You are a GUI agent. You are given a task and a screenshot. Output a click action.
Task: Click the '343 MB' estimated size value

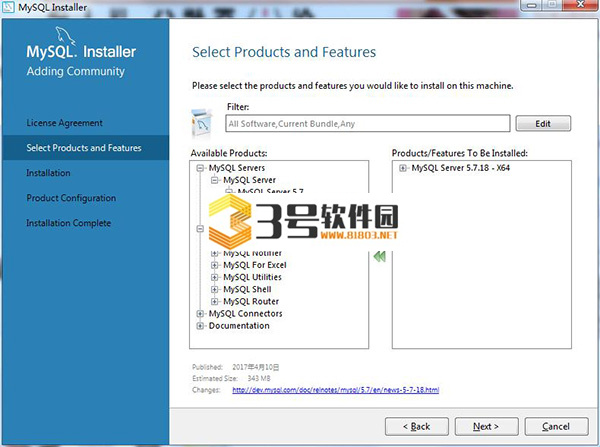[259, 378]
